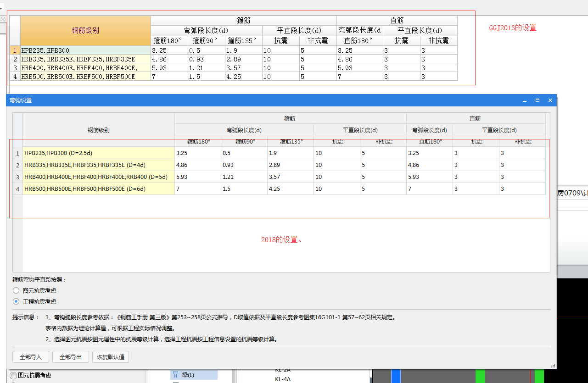
Task: Click row number 2 header in the dialog table
Action: (17, 165)
